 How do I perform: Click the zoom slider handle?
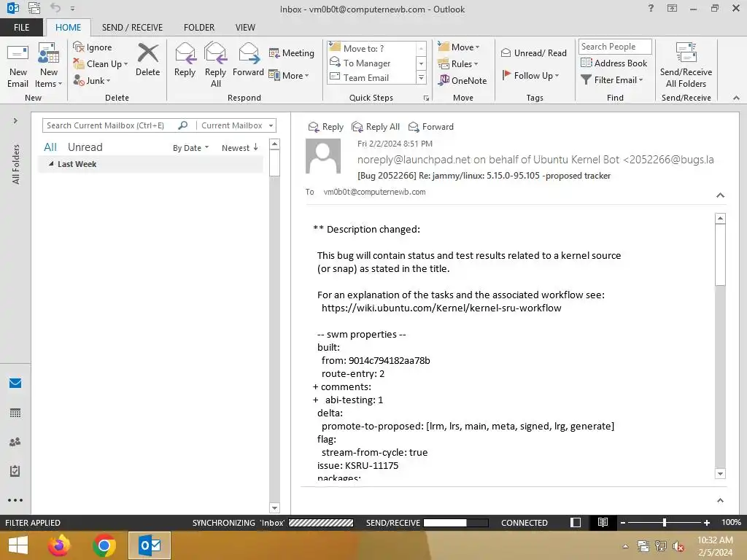point(664,522)
